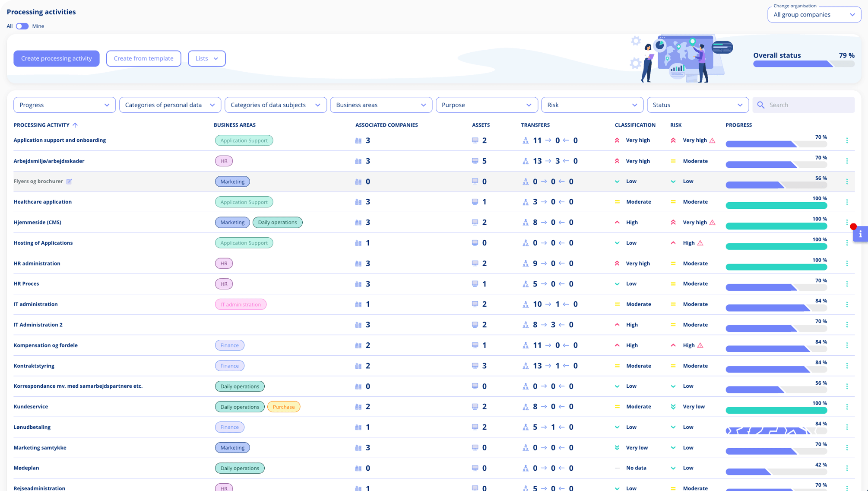This screenshot has height=491, width=868.
Task: Sort by the Classification column header
Action: point(635,125)
